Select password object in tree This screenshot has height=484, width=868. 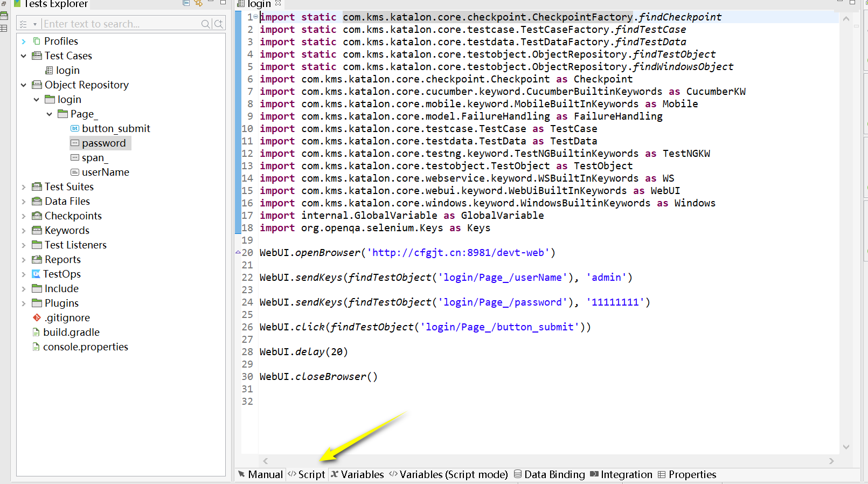99,143
